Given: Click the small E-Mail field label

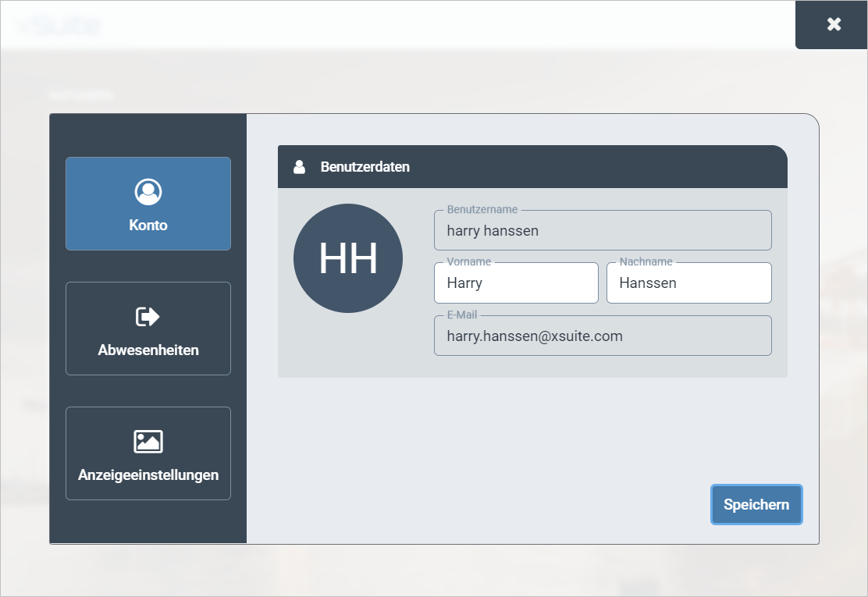Looking at the screenshot, I should point(461,315).
